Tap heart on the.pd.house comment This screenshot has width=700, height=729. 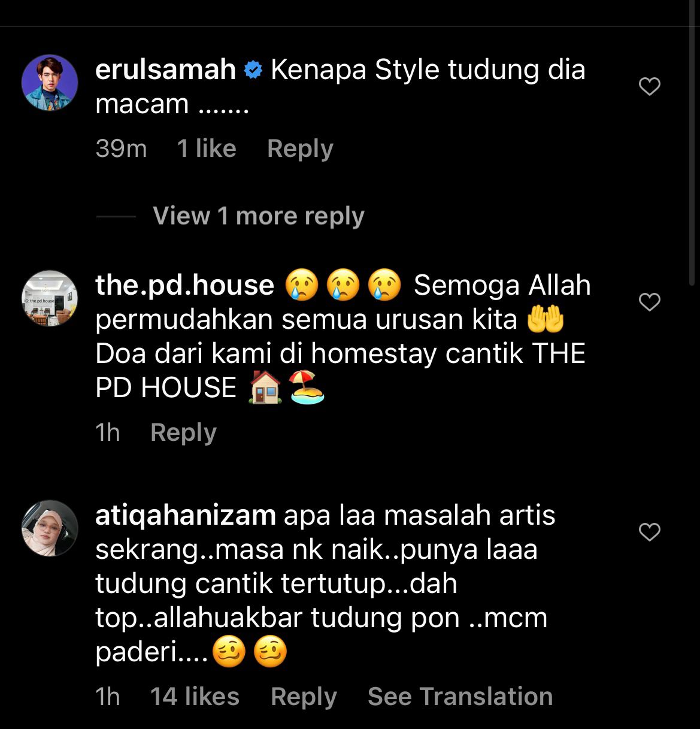(650, 302)
